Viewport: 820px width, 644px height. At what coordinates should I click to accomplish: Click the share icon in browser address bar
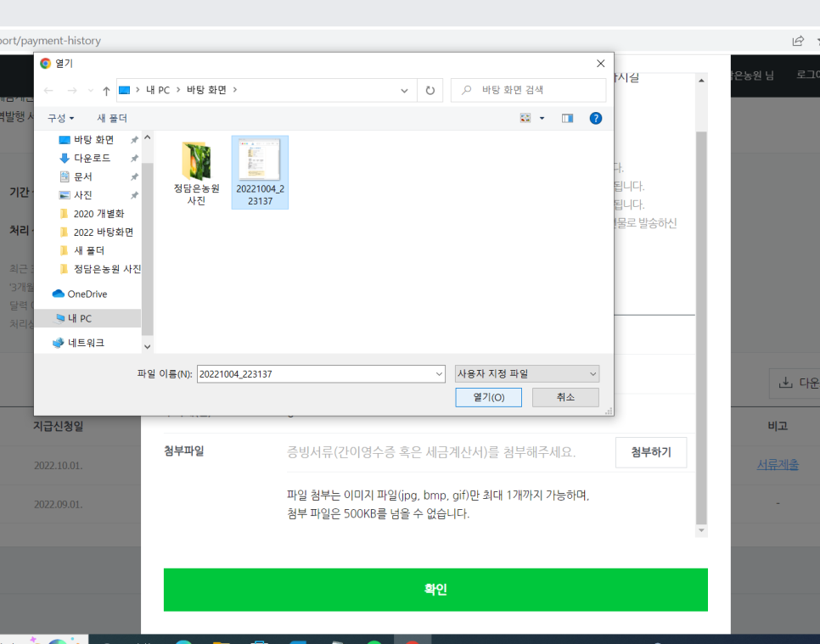click(798, 41)
